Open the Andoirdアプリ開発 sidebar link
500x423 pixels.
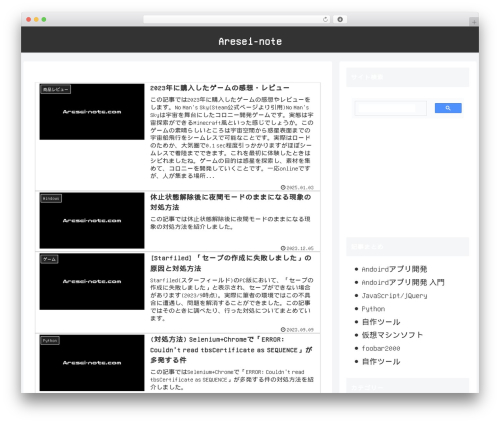click(x=394, y=269)
